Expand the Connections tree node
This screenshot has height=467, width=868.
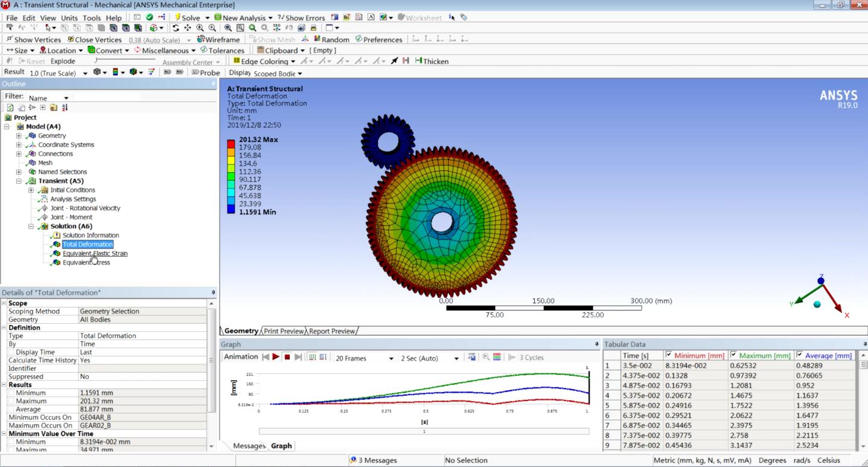[19, 153]
